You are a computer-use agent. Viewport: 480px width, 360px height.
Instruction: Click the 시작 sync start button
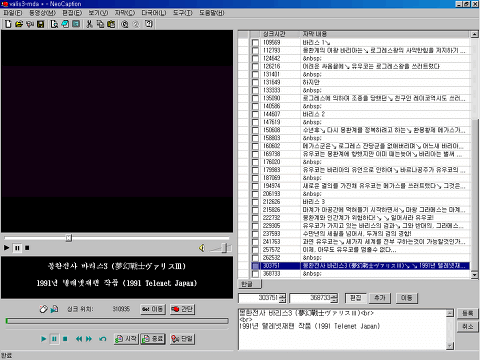point(126,339)
